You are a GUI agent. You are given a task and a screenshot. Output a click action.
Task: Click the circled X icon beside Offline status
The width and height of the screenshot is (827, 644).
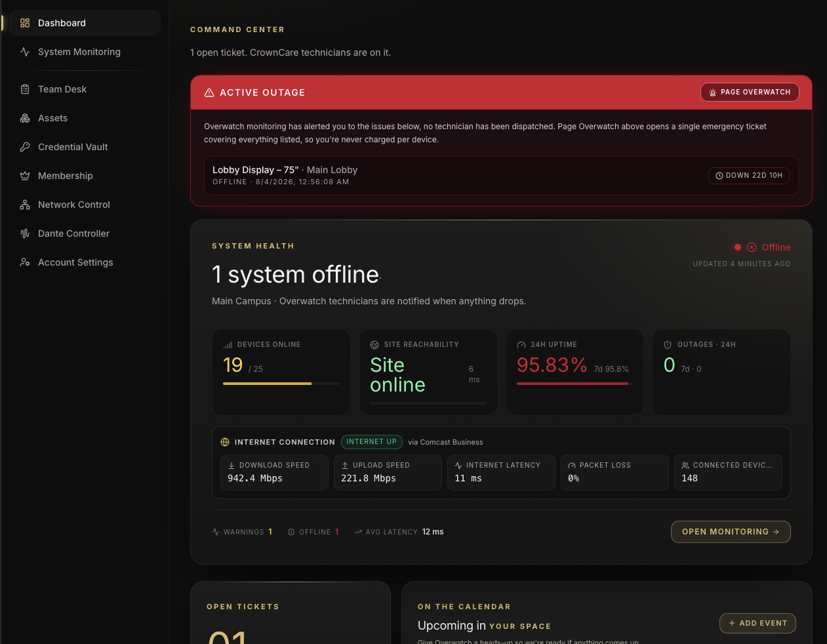(752, 247)
